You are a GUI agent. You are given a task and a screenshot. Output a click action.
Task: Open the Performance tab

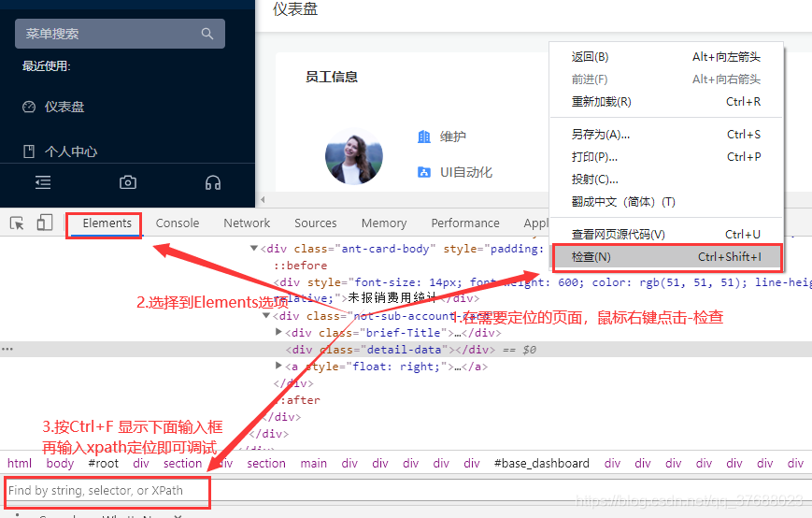(465, 223)
